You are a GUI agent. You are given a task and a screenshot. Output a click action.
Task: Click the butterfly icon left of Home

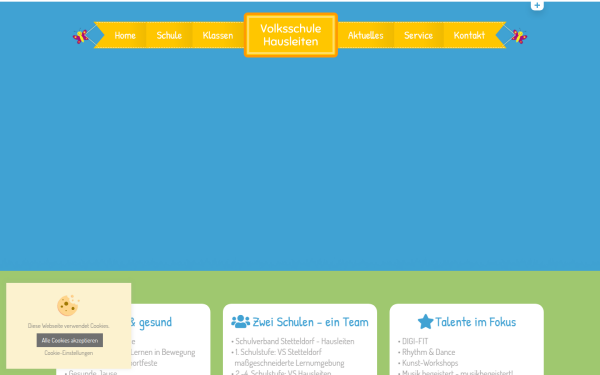80,36
